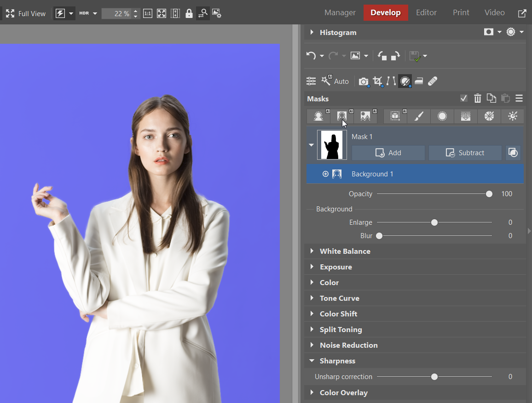Expand the White Balance section
532x403 pixels.
345,251
